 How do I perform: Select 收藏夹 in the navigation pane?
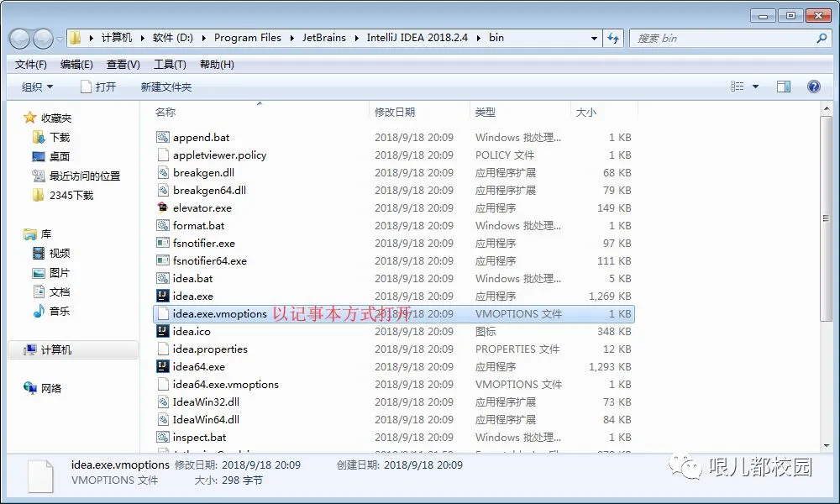coord(48,118)
